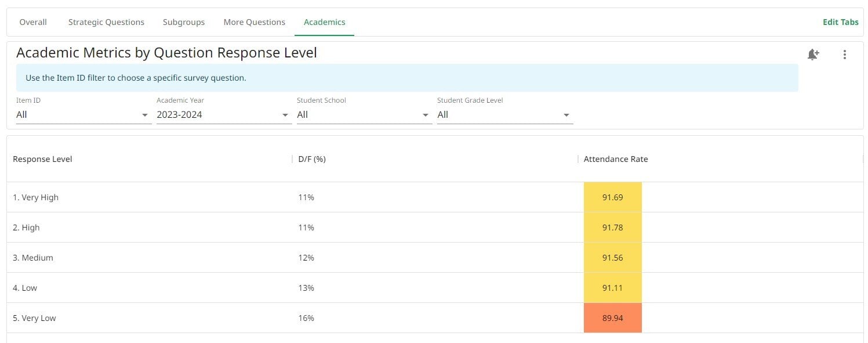This screenshot has width=868, height=343.
Task: Sort by Response Level column header
Action: tap(42, 159)
